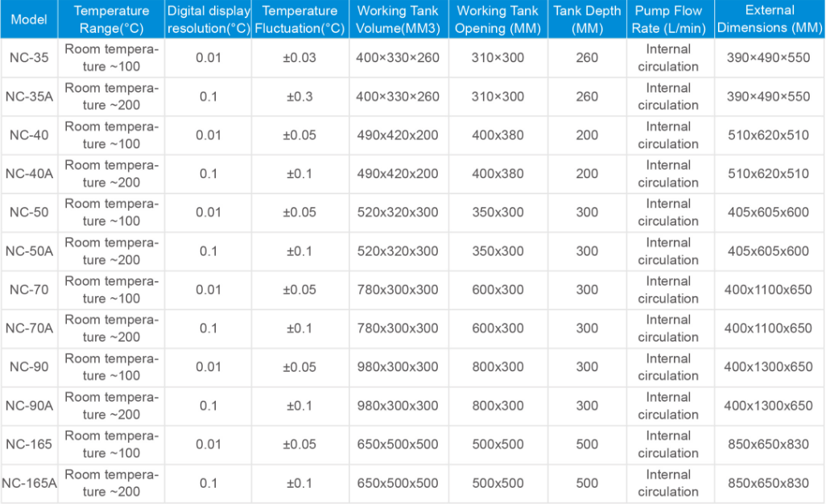This screenshot has height=504, width=826.
Task: Select the ±0.3 fluctuation cell
Action: (x=299, y=97)
